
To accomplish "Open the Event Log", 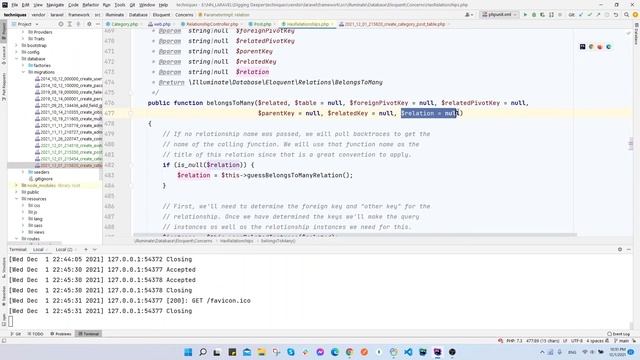I will point(618,334).
